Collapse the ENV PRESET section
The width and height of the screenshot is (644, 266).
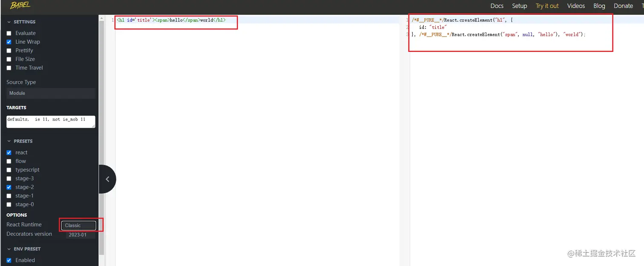(24, 249)
